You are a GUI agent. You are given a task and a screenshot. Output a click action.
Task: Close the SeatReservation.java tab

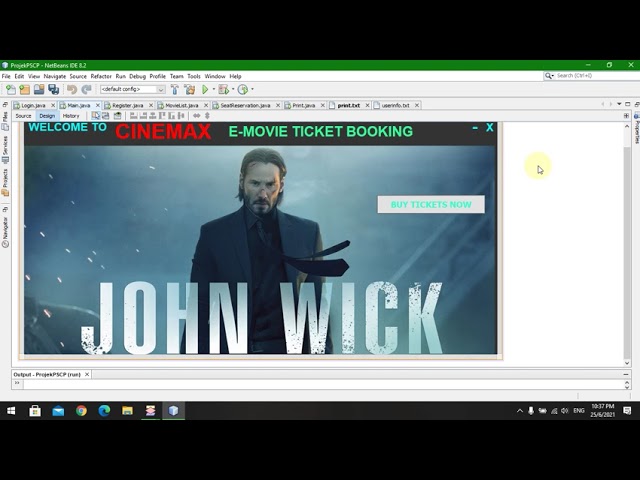tap(278, 105)
